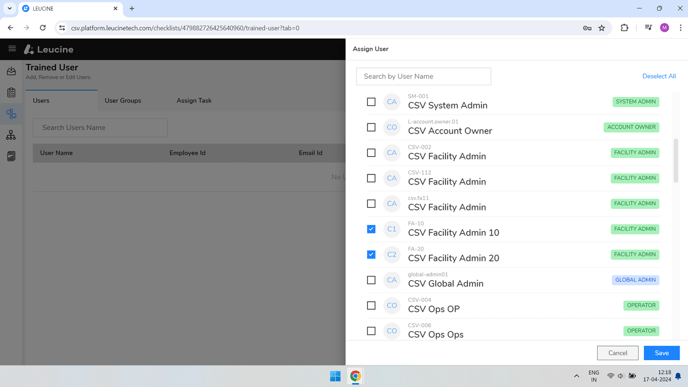Click the CA avatar for CSV System Admin

click(391, 102)
